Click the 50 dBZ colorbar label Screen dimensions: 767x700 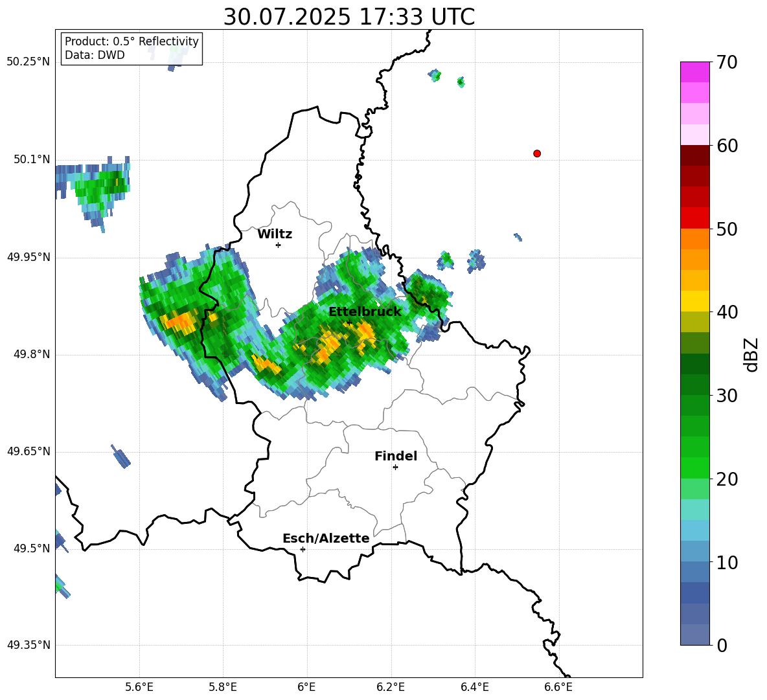727,229
